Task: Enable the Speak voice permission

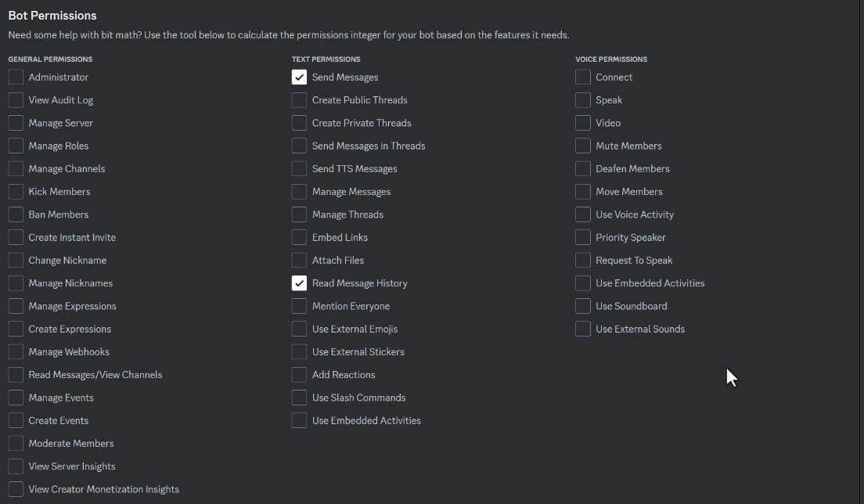Action: [x=582, y=100]
